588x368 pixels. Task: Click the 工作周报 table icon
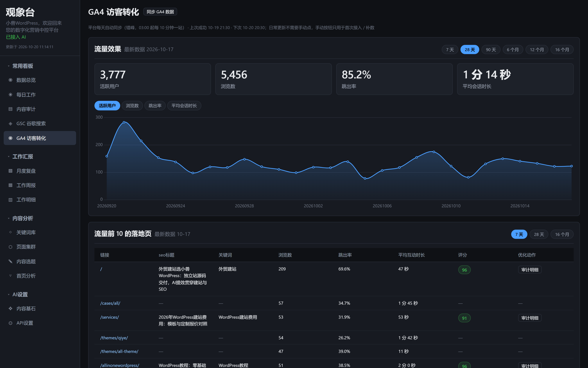10,185
